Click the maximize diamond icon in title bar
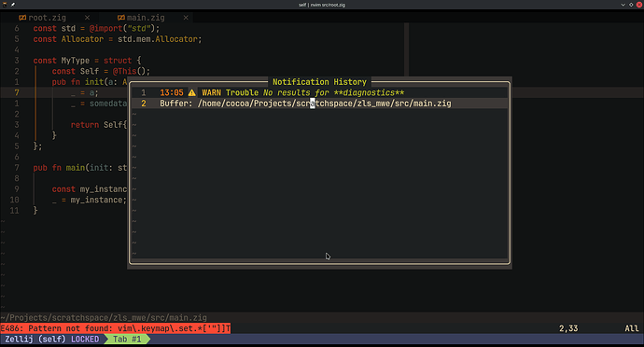644x347 pixels. pos(631,5)
